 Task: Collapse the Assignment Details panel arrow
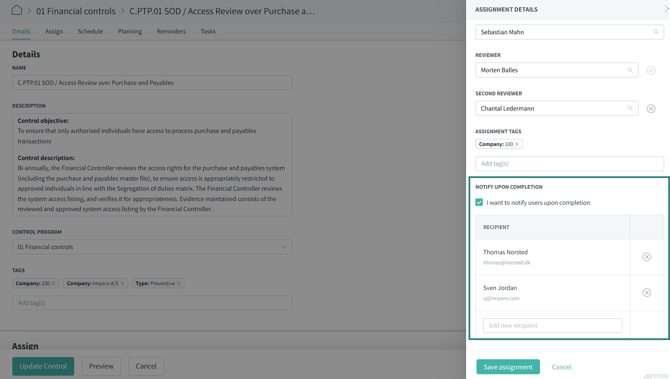(666, 9)
